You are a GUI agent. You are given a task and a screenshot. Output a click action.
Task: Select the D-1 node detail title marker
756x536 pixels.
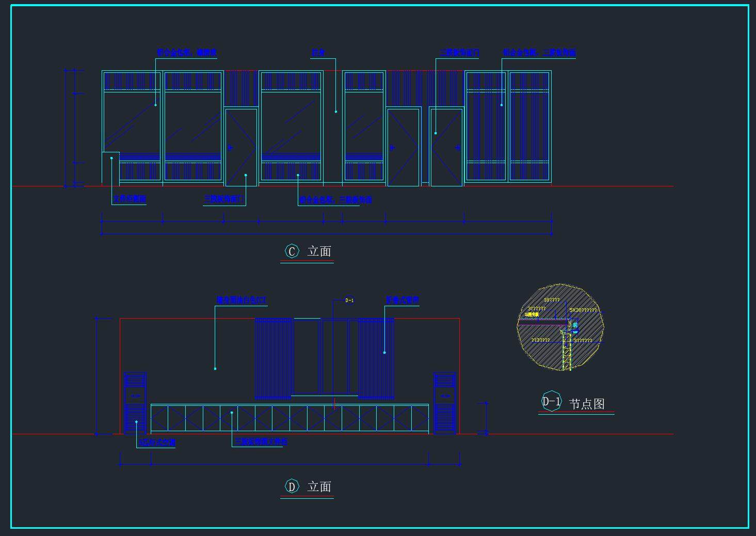(x=551, y=402)
